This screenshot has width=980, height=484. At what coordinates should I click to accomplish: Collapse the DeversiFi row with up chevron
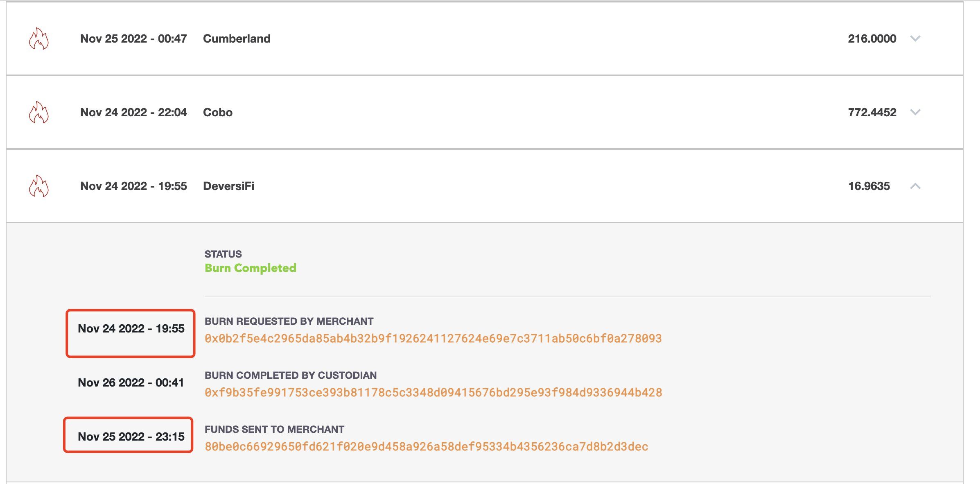(915, 186)
